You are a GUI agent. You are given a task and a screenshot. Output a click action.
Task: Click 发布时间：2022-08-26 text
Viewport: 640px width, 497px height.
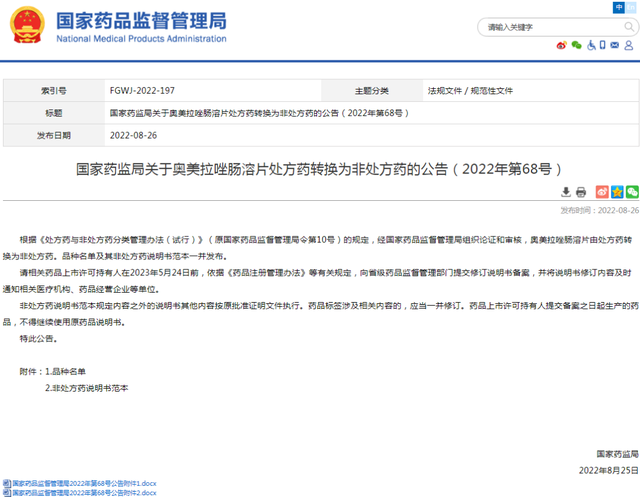point(600,210)
